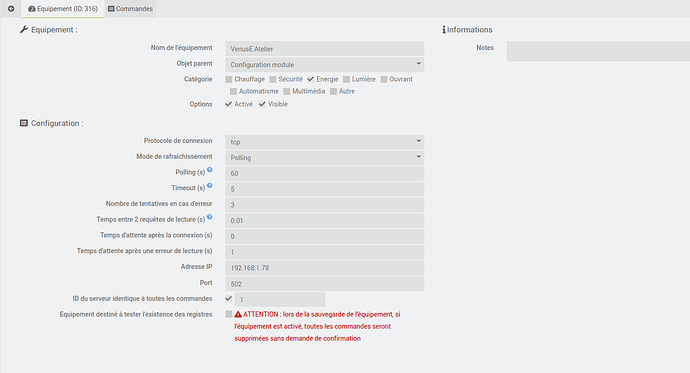Toggle the Visible option checkbox
Screen dimensions: 690x373
[x=262, y=104]
